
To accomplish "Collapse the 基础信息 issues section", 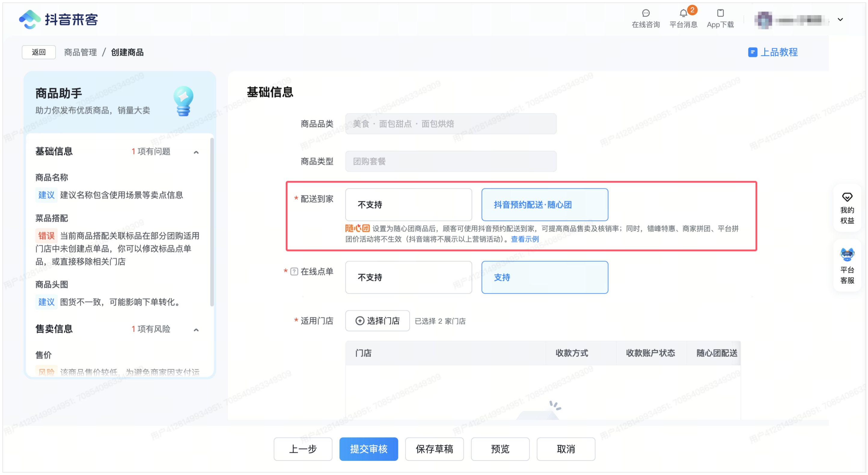I will point(196,152).
